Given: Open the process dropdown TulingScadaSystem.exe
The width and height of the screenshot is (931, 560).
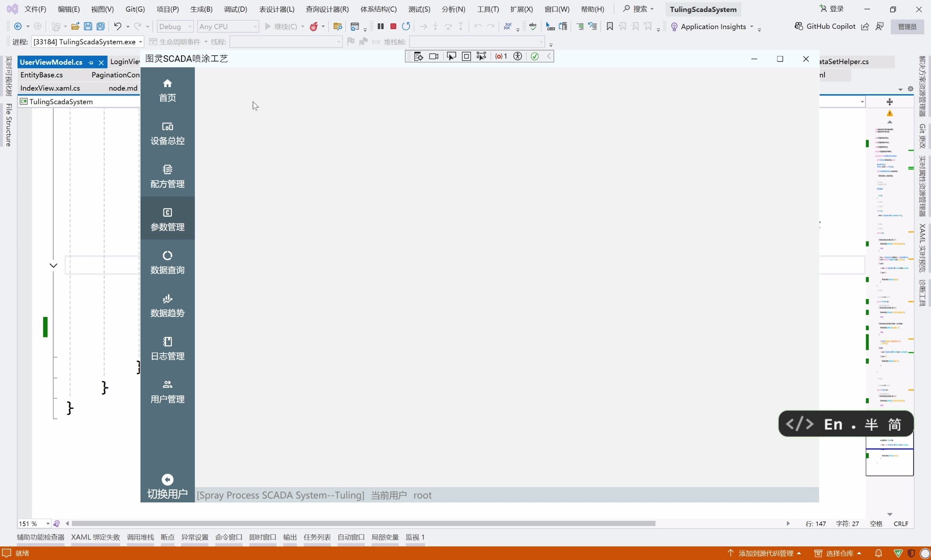Looking at the screenshot, I should click(87, 42).
